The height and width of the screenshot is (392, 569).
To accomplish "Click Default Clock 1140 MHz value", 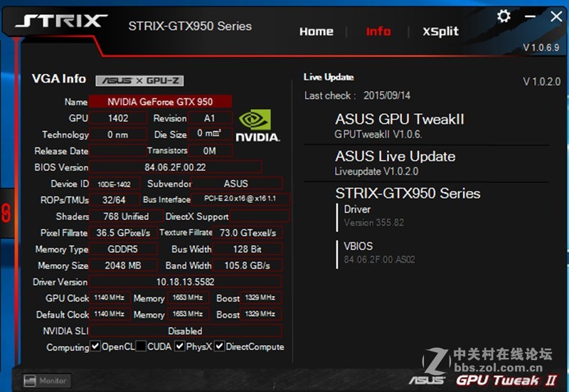I will (x=110, y=314).
